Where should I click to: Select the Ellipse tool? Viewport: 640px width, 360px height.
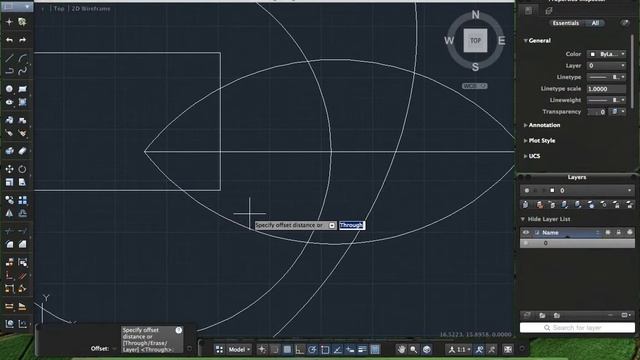[x=9, y=102]
